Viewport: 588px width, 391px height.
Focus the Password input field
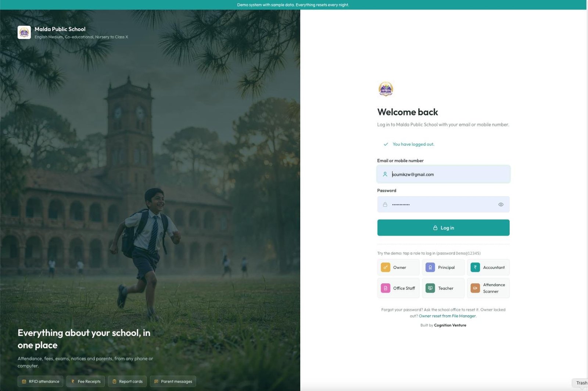(443, 205)
